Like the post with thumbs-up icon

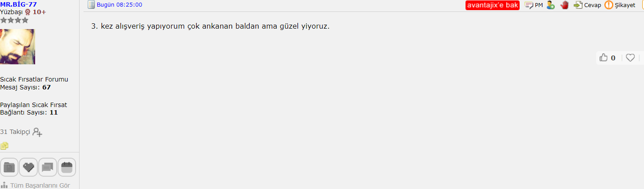tap(604, 57)
